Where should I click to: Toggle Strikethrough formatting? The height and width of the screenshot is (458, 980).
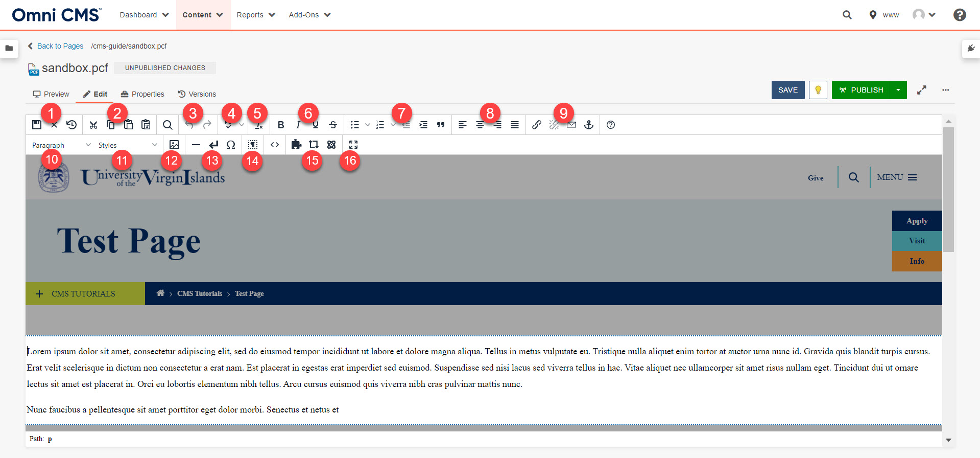tap(333, 125)
